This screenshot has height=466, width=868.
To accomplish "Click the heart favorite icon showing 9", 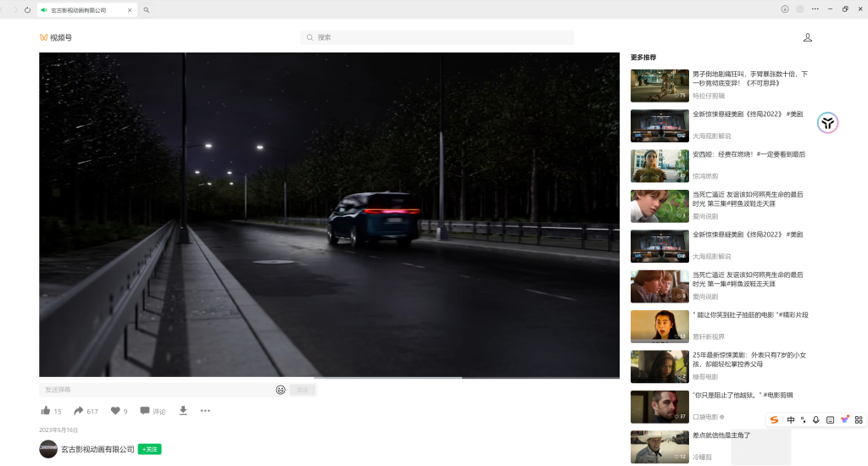I will [x=115, y=411].
